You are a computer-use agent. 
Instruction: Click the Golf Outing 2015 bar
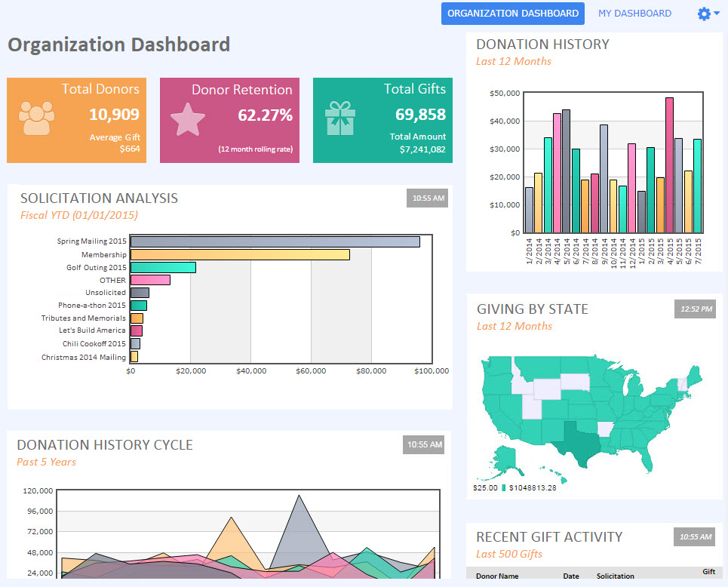pyautogui.click(x=163, y=267)
